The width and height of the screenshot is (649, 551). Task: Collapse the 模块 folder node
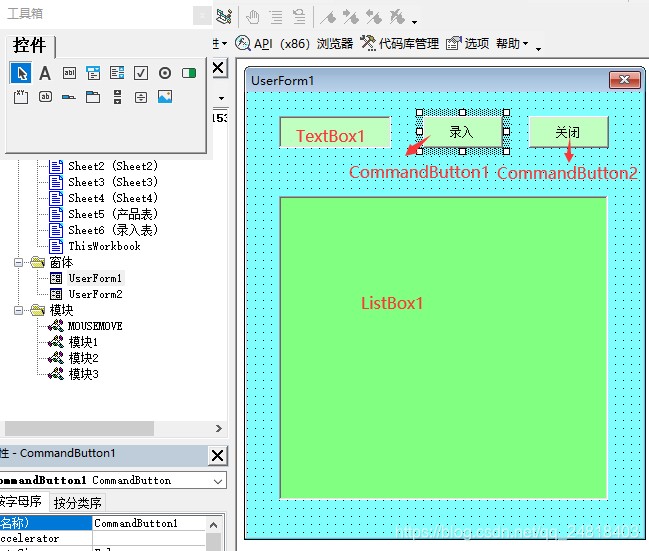[x=18, y=310]
